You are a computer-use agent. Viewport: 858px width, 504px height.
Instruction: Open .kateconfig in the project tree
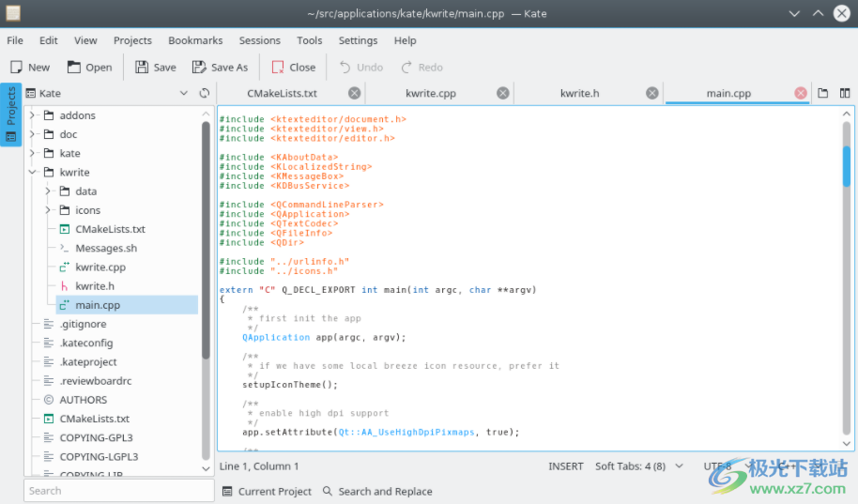[x=86, y=344]
